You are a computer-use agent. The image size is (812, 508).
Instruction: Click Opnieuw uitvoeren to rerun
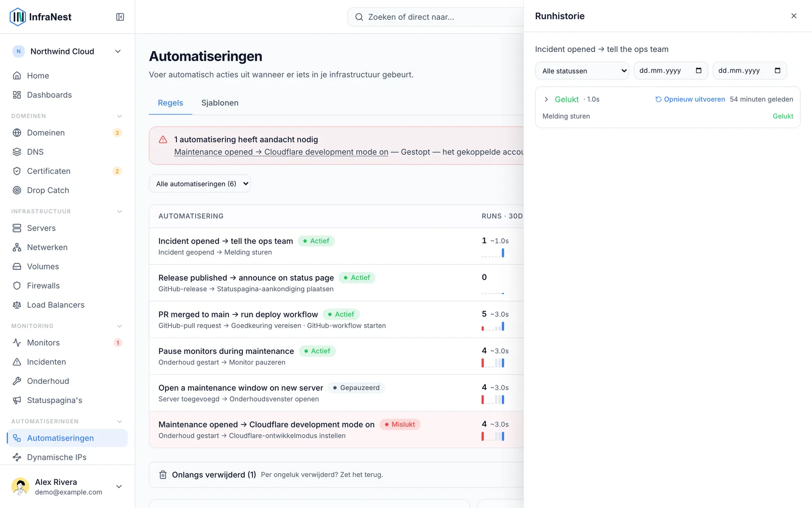pos(690,99)
